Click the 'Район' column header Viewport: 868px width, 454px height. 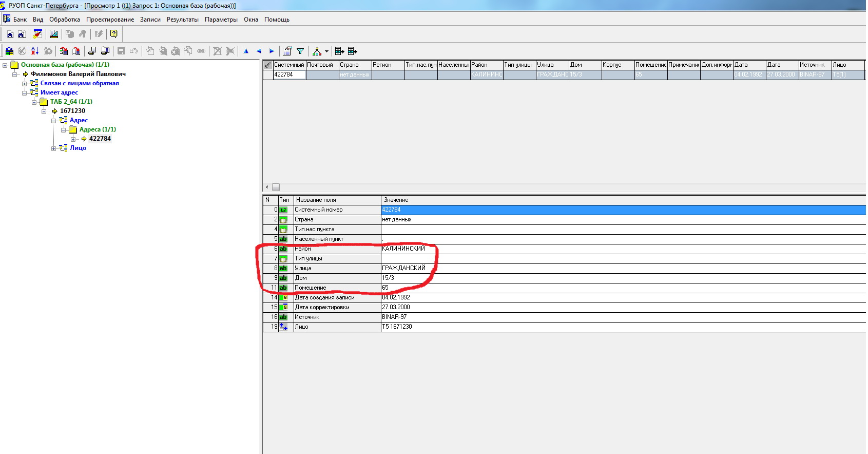pos(486,65)
